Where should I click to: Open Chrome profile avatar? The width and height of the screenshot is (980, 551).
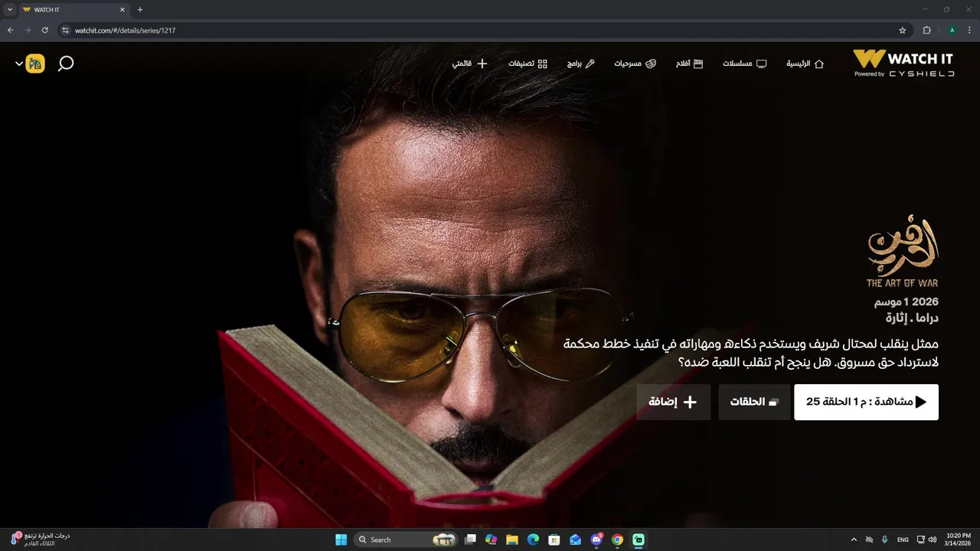[x=952, y=31]
